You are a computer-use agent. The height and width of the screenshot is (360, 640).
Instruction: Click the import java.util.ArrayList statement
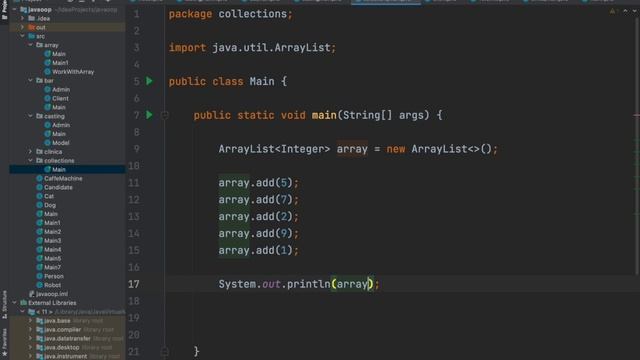[x=252, y=48]
